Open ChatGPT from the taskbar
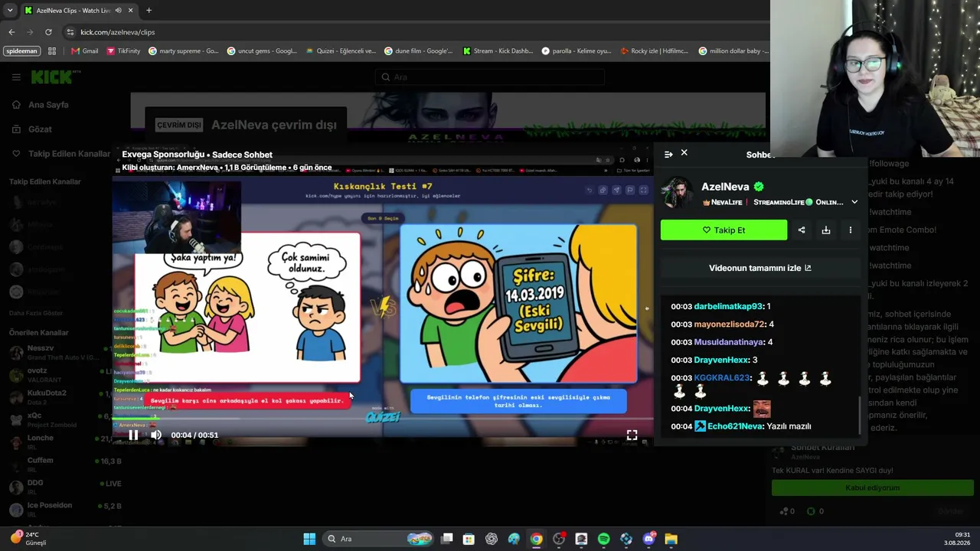Screen dimensions: 980x551 (x=492, y=539)
